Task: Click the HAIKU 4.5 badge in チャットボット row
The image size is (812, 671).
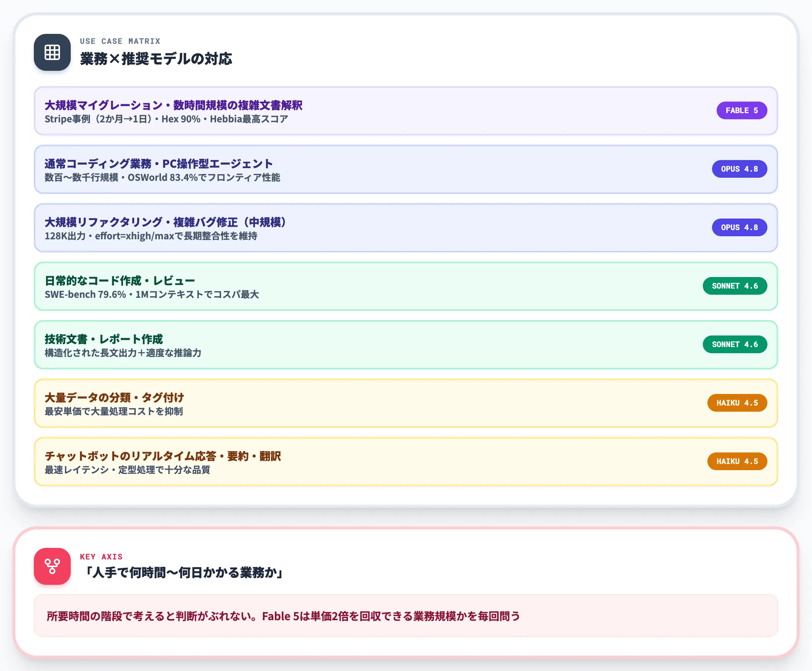Action: pyautogui.click(x=737, y=461)
